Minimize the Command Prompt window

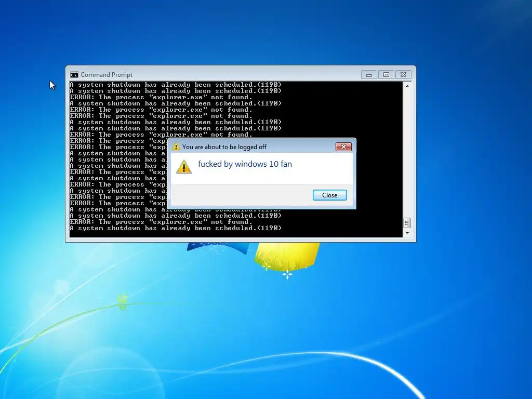pyautogui.click(x=369, y=75)
